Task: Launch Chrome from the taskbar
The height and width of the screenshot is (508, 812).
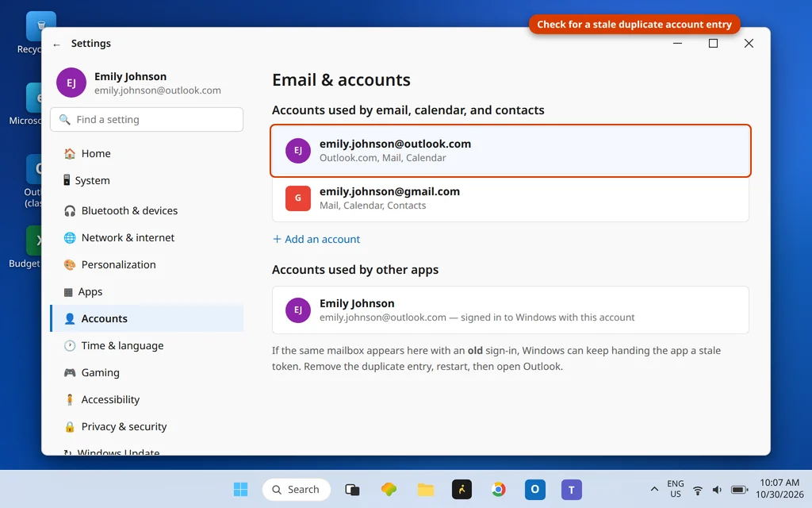Action: pos(498,489)
